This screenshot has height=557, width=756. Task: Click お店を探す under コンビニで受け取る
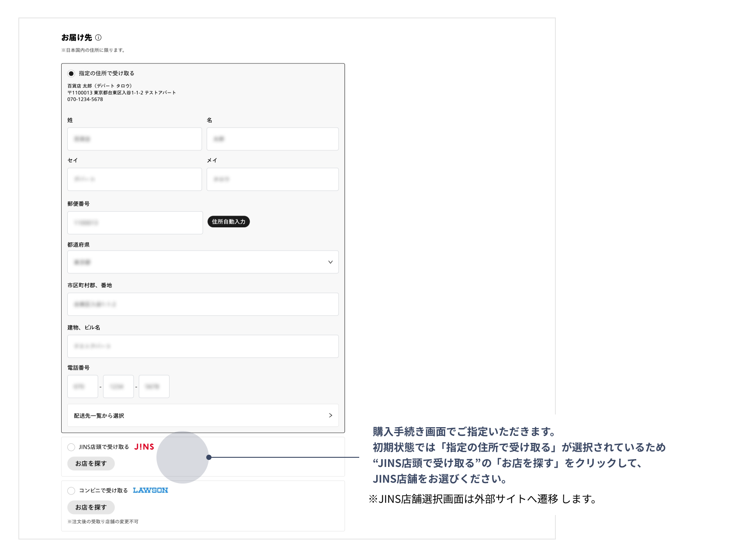[91, 507]
